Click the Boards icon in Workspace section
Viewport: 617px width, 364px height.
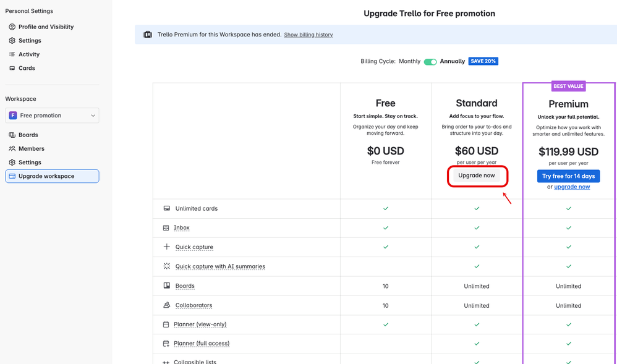pos(12,135)
